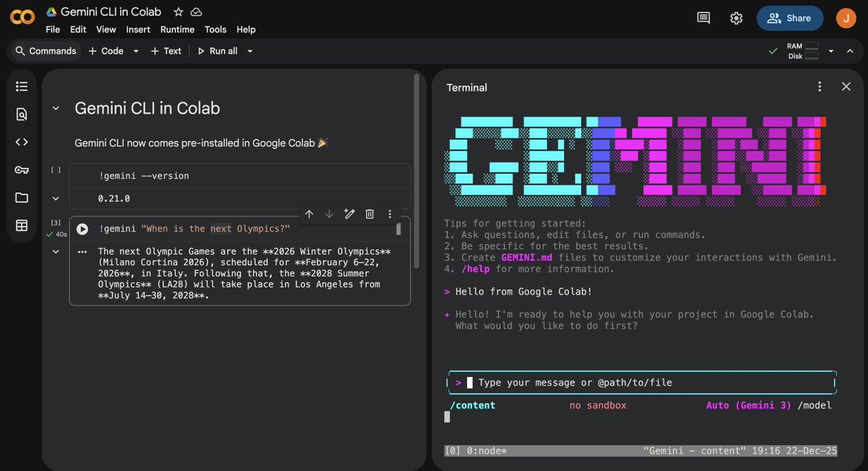This screenshot has height=471, width=868.
Task: Click the 0.21.0 version output
Action: pyautogui.click(x=114, y=198)
